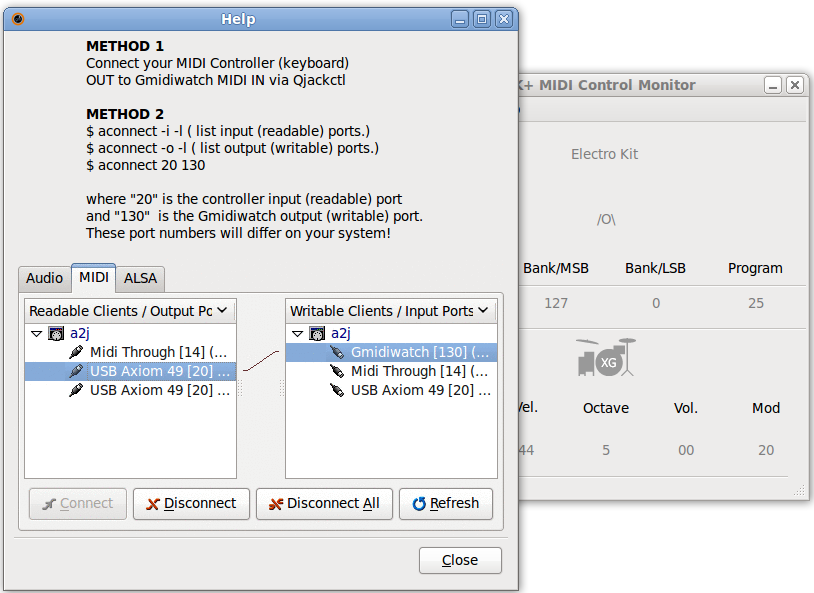Click the a2j client icon in Readable Clients

point(56,333)
